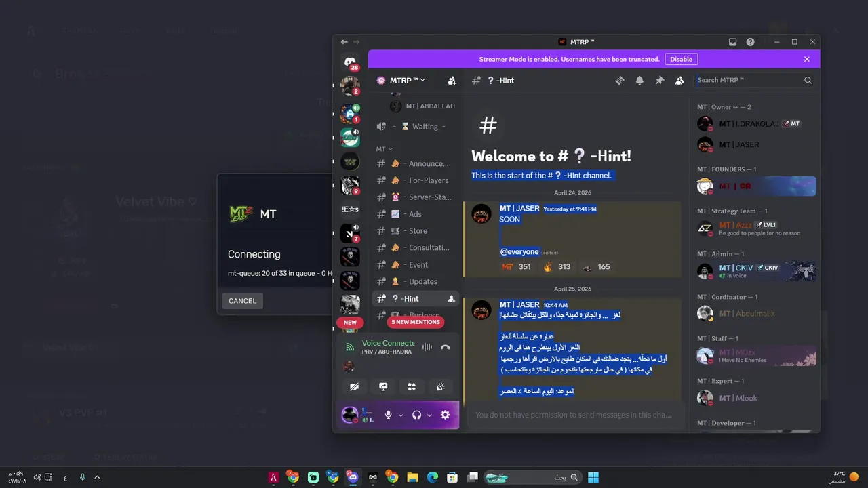
Task: Click create invite icon on Hint channel
Action: [x=452, y=299]
